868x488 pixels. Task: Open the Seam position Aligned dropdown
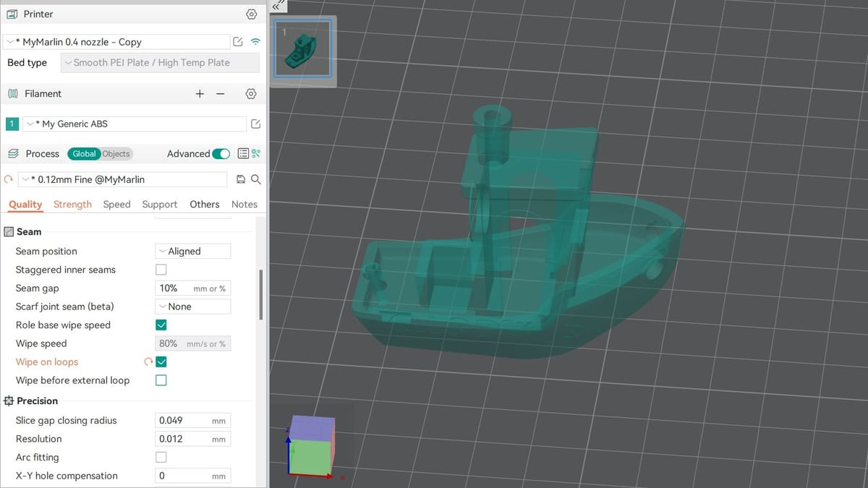(193, 252)
